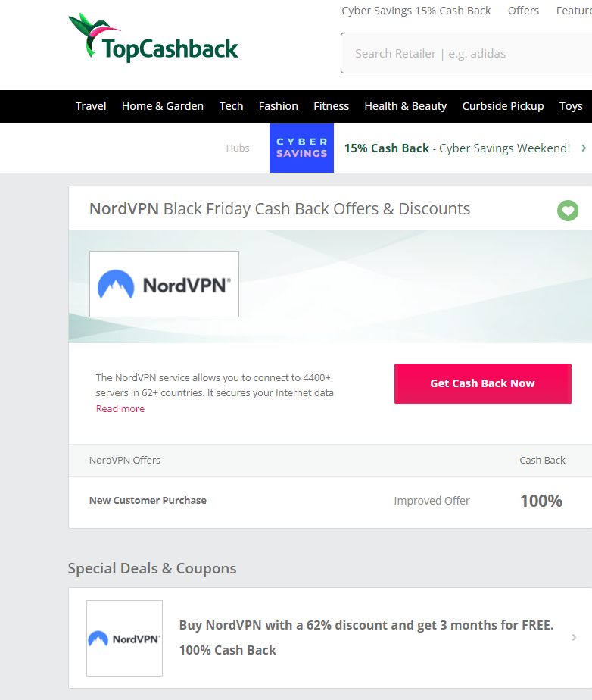Click the small NordVPN logo in the coupon card

pyautogui.click(x=124, y=638)
